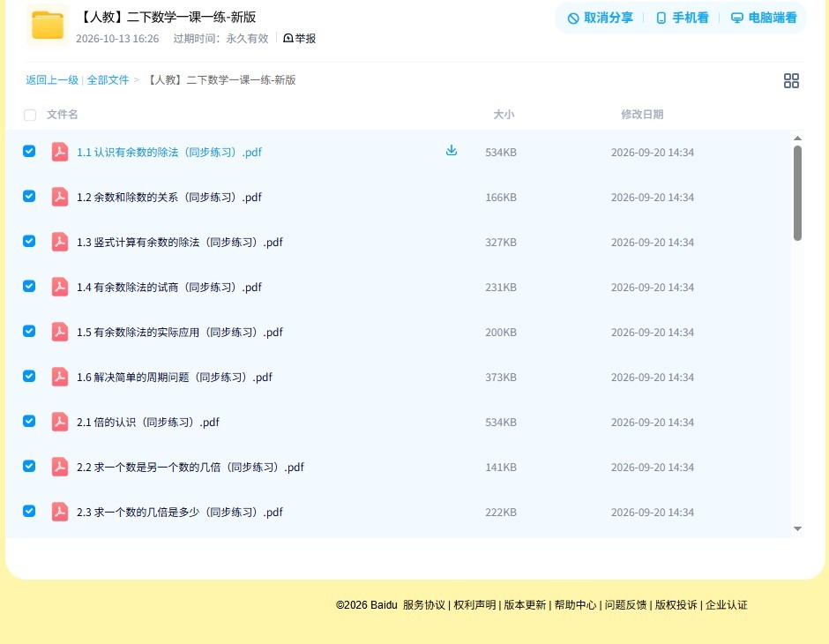Click 举报 to report this share

[299, 38]
